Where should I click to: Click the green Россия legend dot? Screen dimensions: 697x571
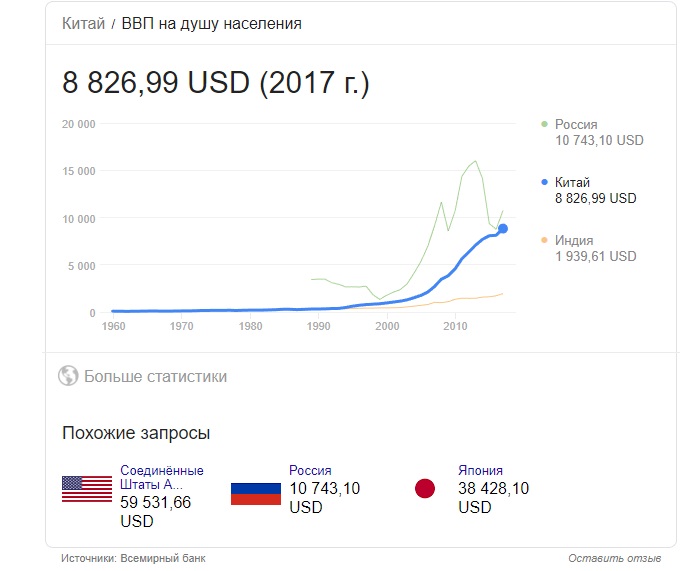click(x=544, y=124)
